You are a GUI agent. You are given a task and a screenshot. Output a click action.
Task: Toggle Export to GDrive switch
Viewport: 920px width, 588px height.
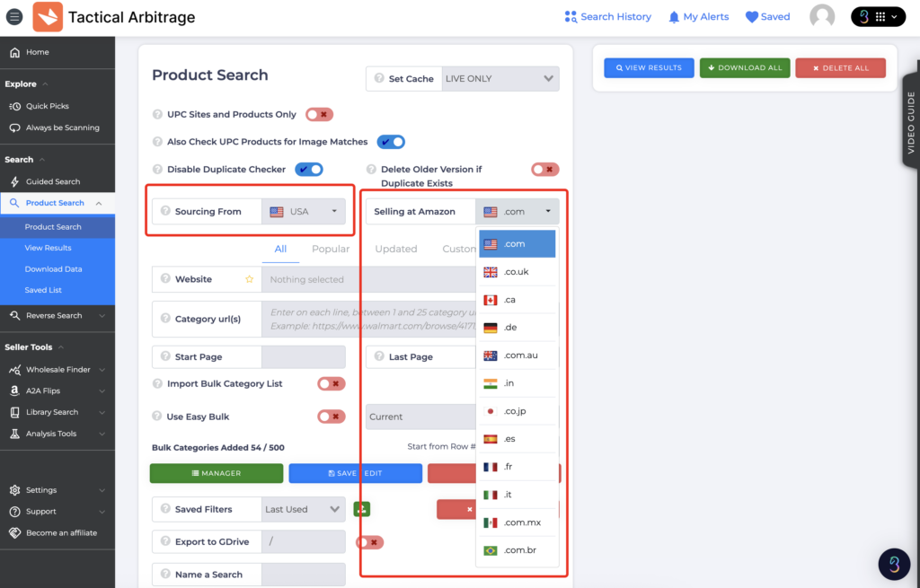pyautogui.click(x=369, y=542)
